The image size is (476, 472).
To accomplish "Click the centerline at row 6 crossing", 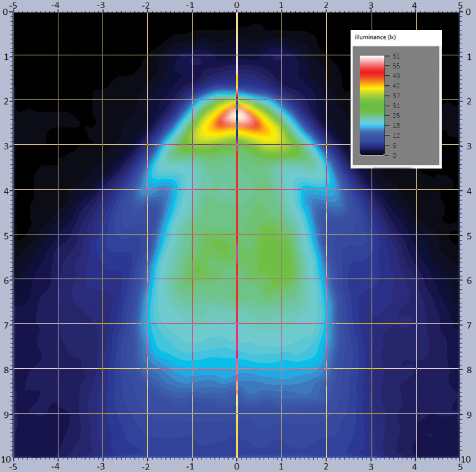I will [237, 279].
